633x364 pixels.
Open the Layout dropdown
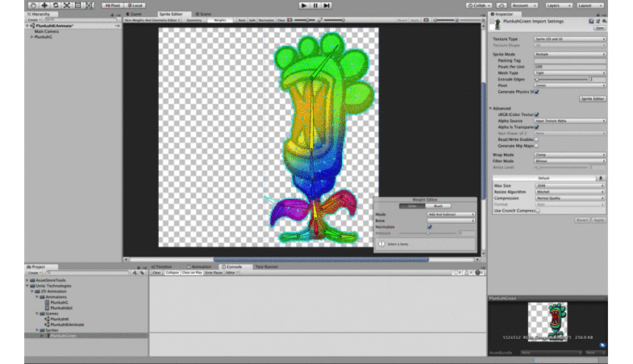(589, 6)
